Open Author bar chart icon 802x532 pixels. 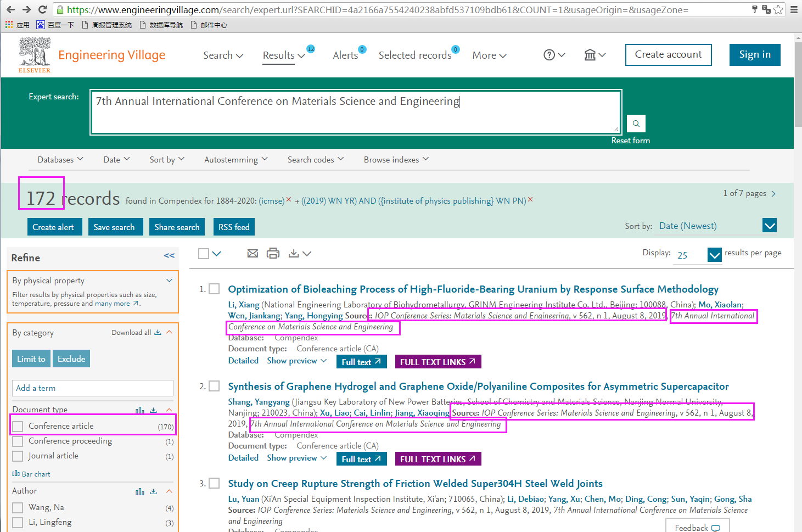coord(140,491)
